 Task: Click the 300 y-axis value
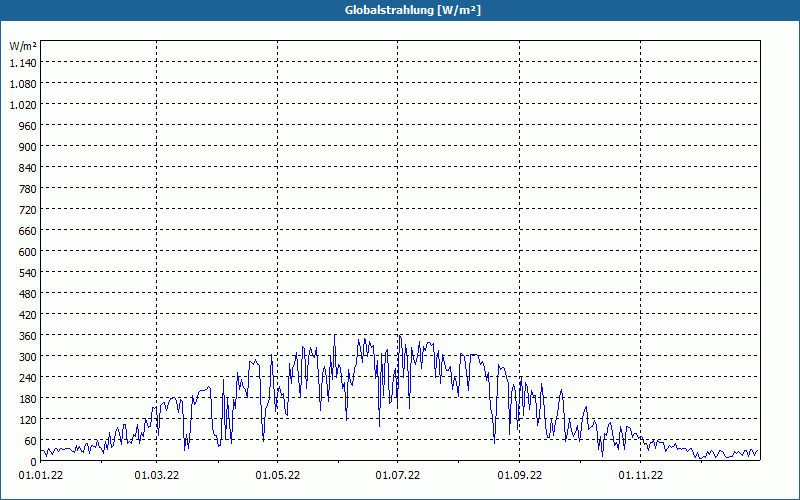(x=28, y=357)
